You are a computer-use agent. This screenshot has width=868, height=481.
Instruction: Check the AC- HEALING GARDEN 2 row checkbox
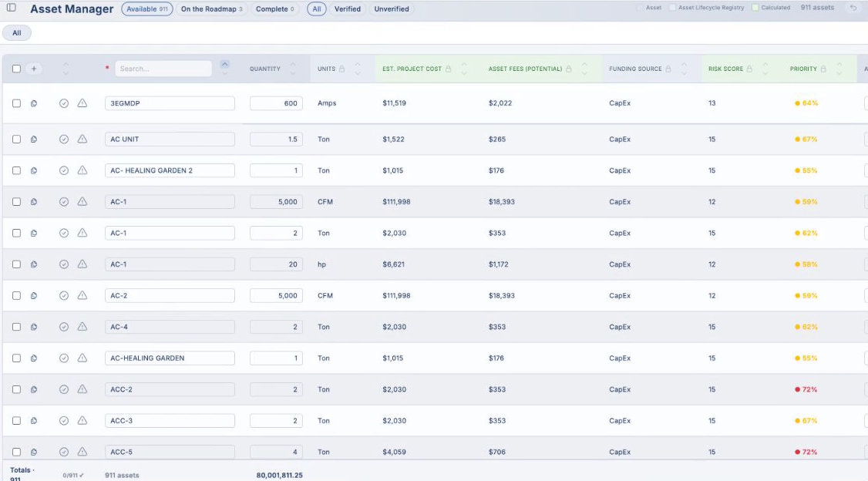[x=17, y=170]
